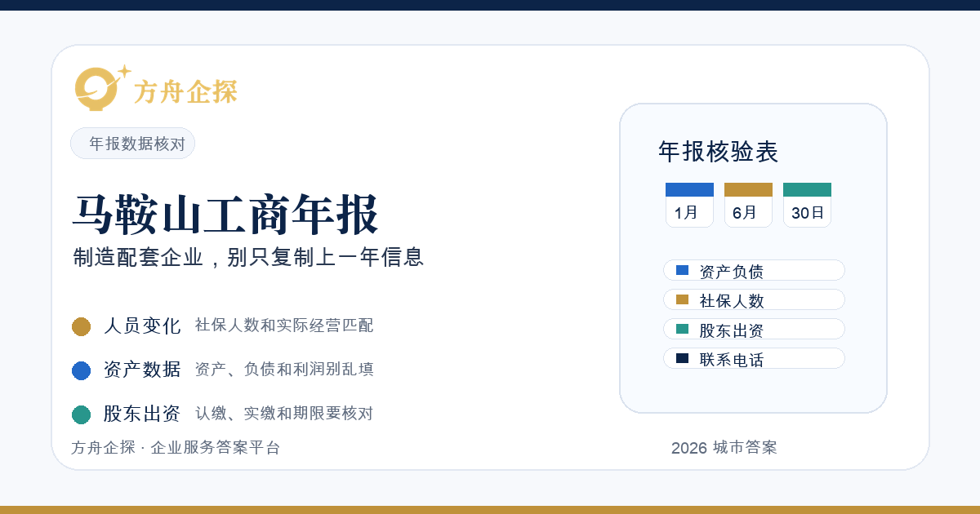Viewport: 980px width, 514px height.
Task: Click description 社保人数和实际经营匹配
Action: [x=284, y=326]
